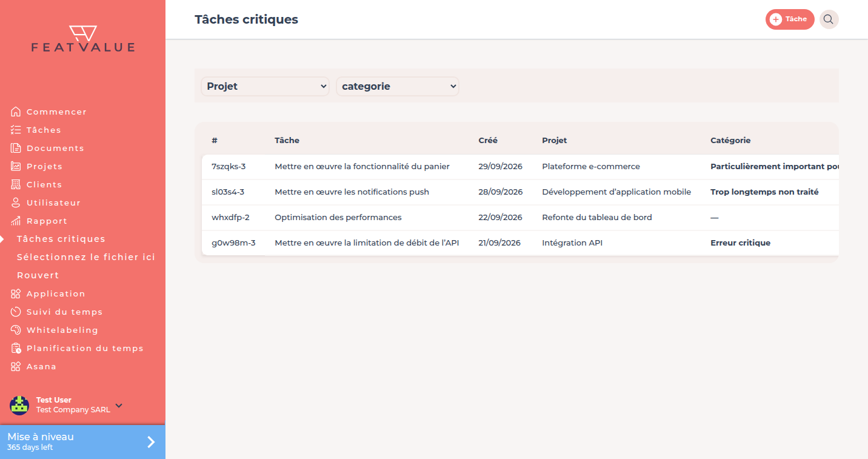The image size is (868, 459).
Task: Select the Rouvert submenu entry
Action: click(x=38, y=275)
